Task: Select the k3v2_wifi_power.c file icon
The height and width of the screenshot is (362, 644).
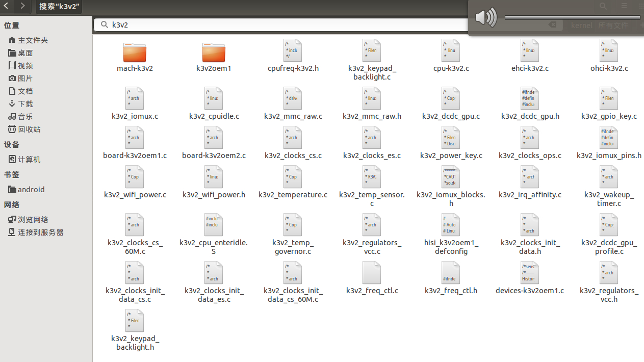Action: coord(135,177)
